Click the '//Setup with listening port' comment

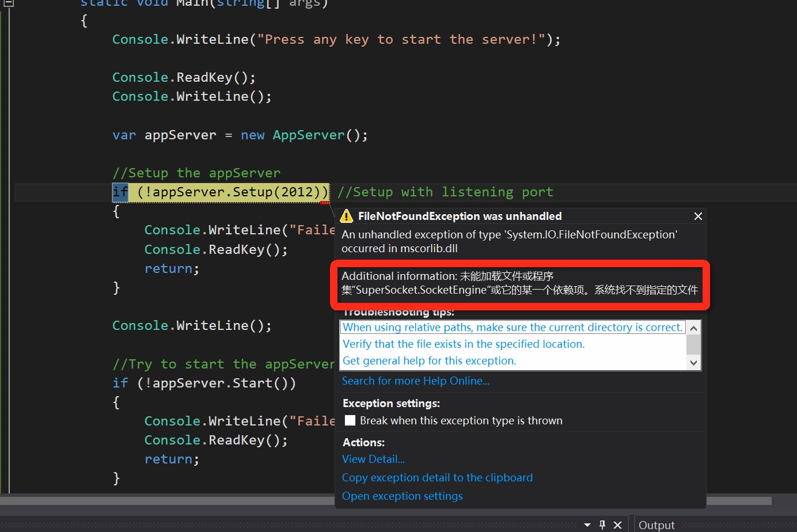[445, 192]
